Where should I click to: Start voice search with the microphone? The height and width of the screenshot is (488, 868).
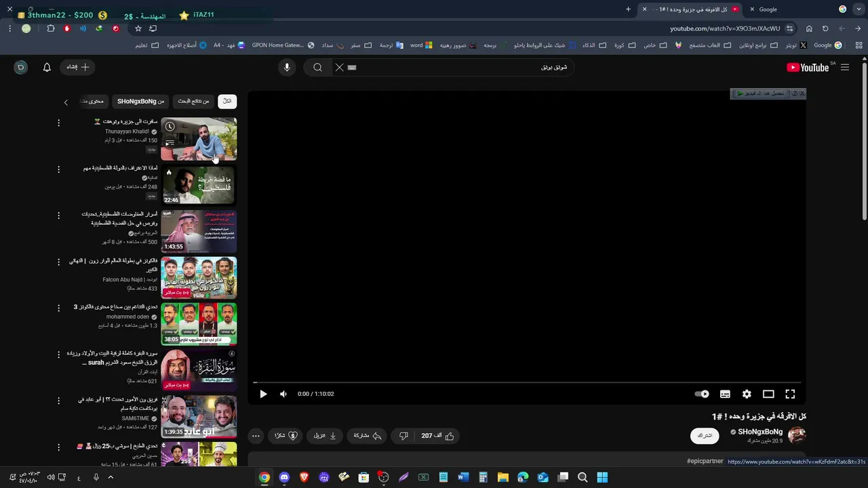tap(287, 67)
